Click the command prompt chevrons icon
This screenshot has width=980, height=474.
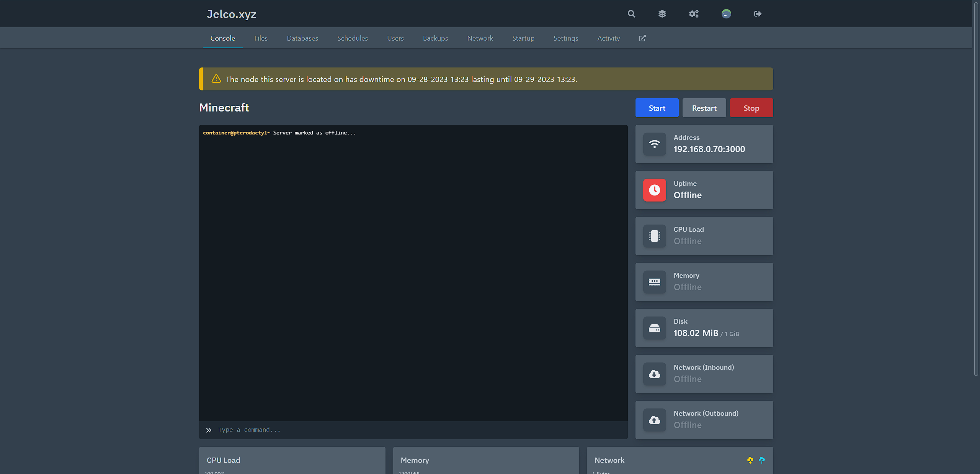(209, 430)
